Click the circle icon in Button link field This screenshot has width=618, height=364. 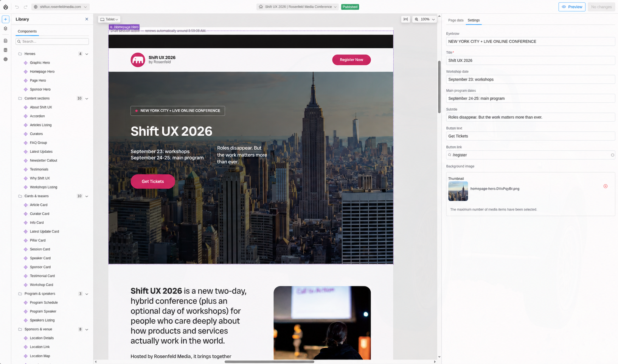(x=612, y=155)
